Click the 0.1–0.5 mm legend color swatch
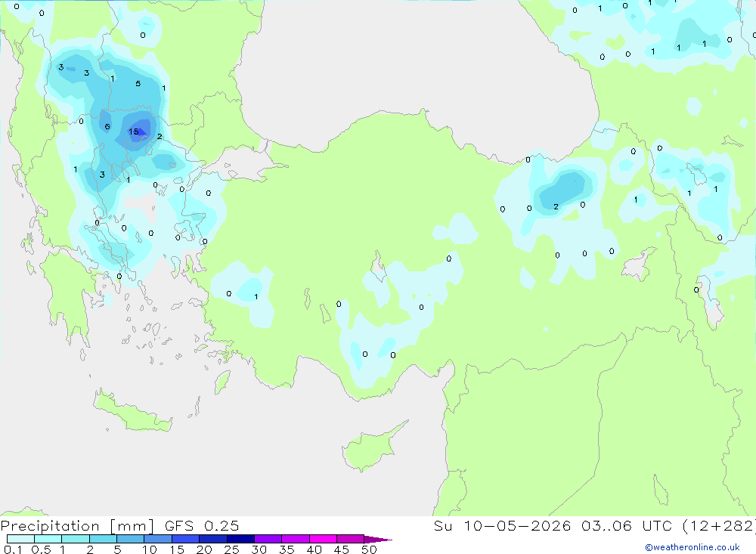 coord(20,539)
